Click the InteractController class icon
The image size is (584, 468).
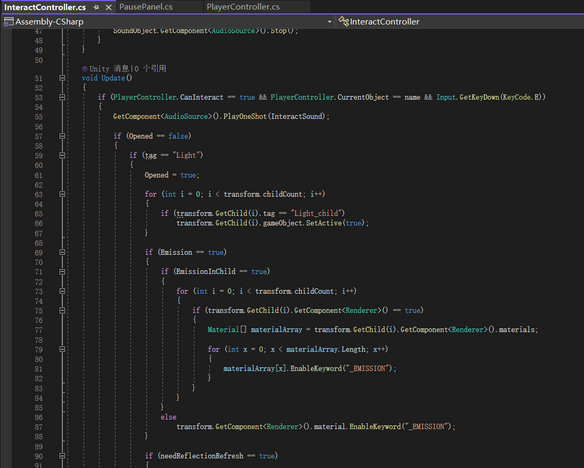343,22
